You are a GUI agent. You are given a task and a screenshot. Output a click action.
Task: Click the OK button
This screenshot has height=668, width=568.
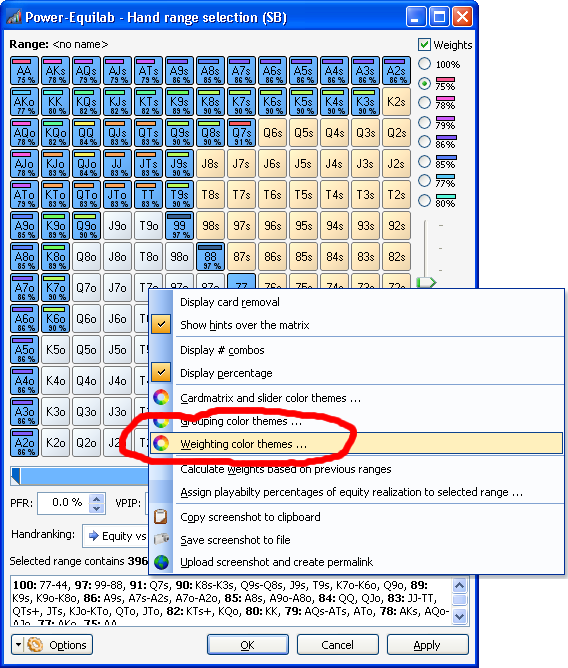248,645
